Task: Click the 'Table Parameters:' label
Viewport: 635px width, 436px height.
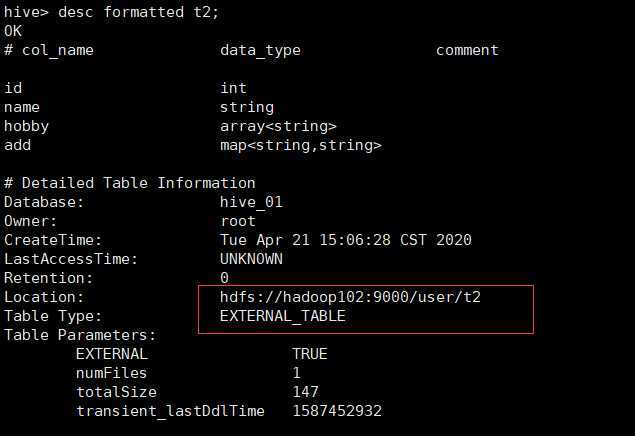Action: click(80, 335)
